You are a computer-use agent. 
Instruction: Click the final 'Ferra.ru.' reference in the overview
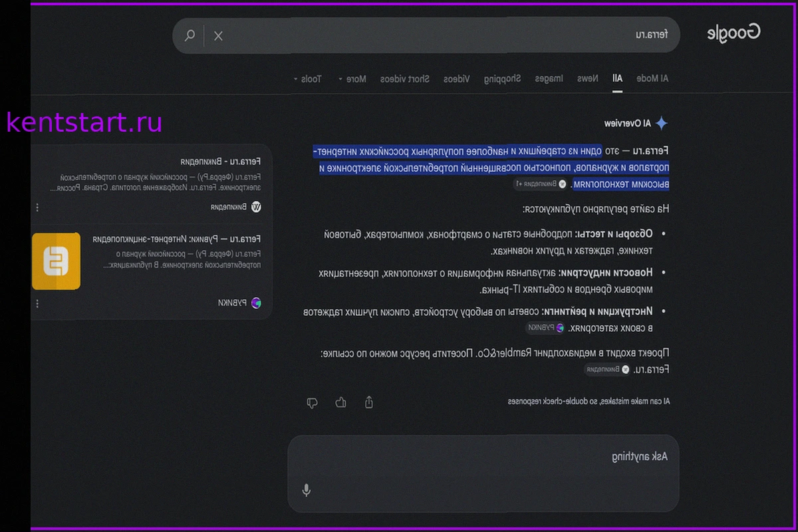(x=651, y=370)
